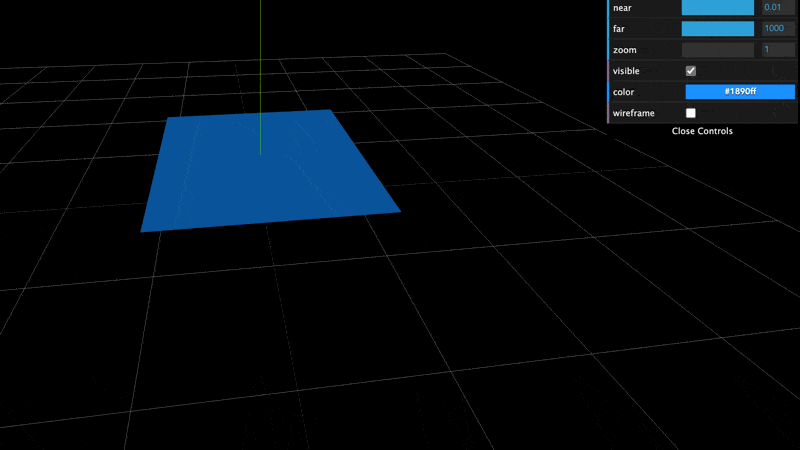Click the zoom value field
This screenshot has height=450, width=800.
coord(777,50)
